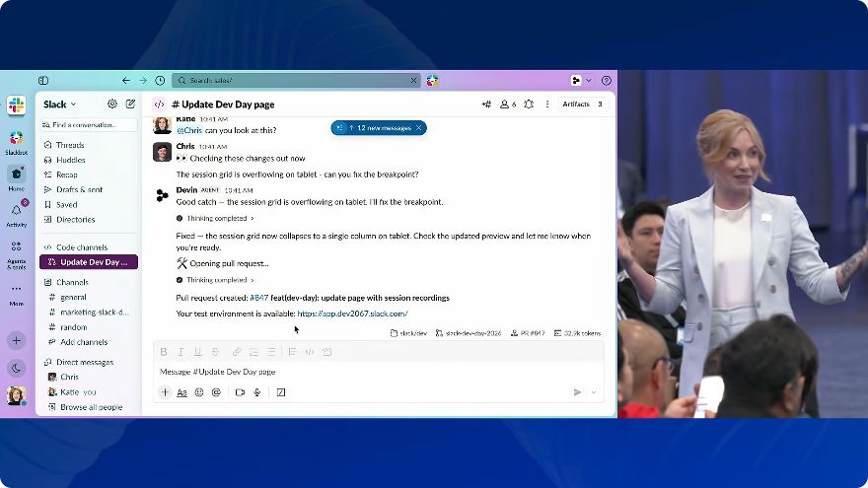
Task: Open the Artifacts tab
Action: 582,105
